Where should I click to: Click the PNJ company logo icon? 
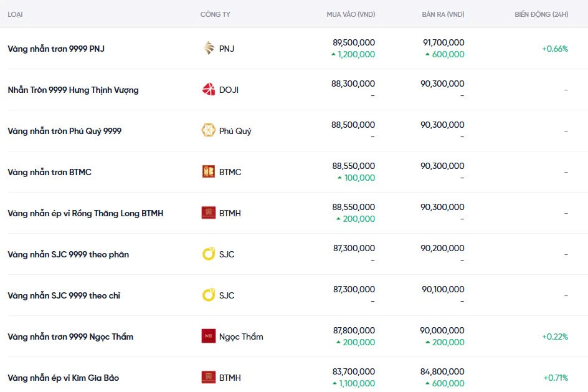pyautogui.click(x=209, y=49)
